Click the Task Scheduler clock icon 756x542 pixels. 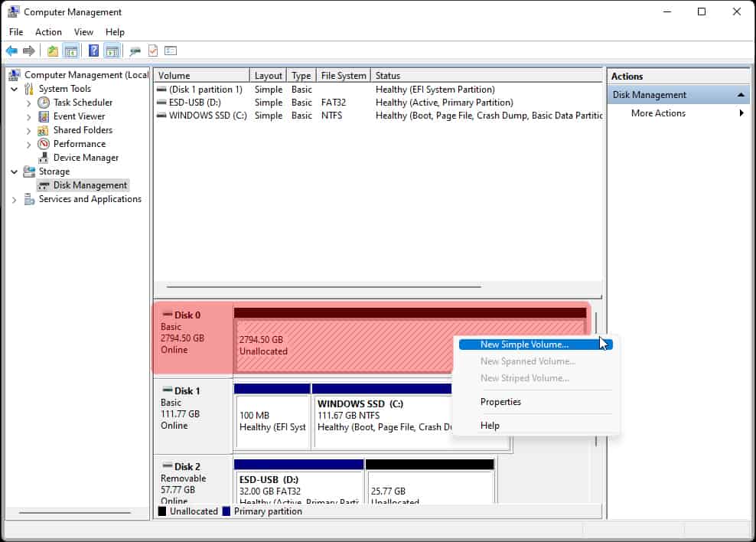(x=44, y=103)
